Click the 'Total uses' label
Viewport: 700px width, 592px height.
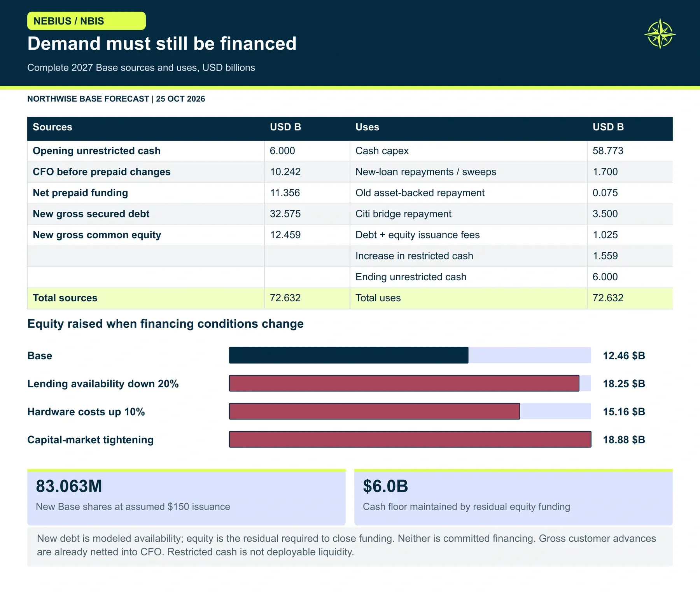coord(378,298)
